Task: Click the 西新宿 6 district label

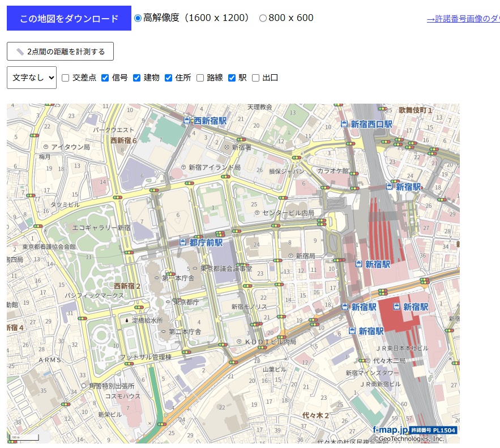Action: pyautogui.click(x=123, y=140)
